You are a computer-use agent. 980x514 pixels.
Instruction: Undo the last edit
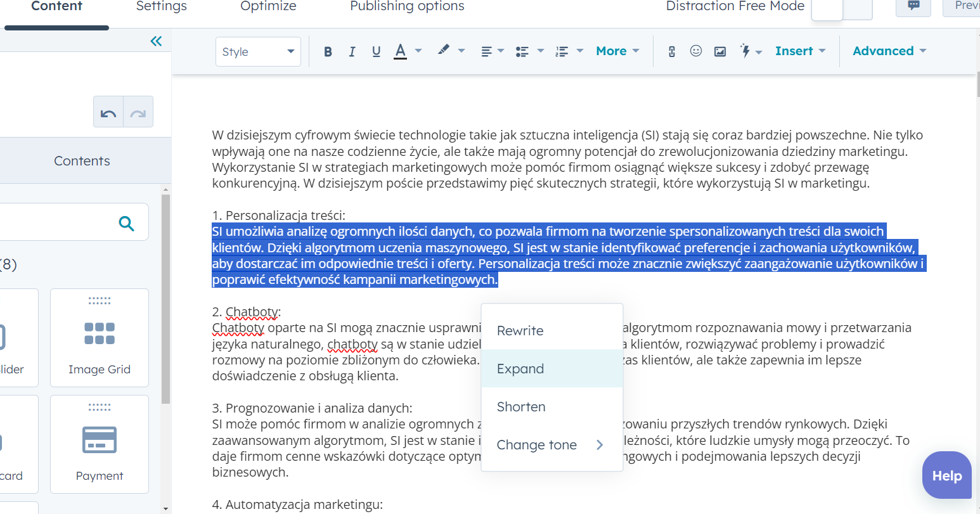pyautogui.click(x=108, y=112)
